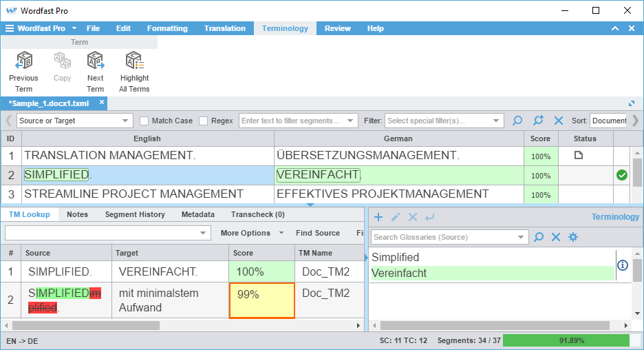Navigate filter toolbar right arrow

click(x=635, y=121)
